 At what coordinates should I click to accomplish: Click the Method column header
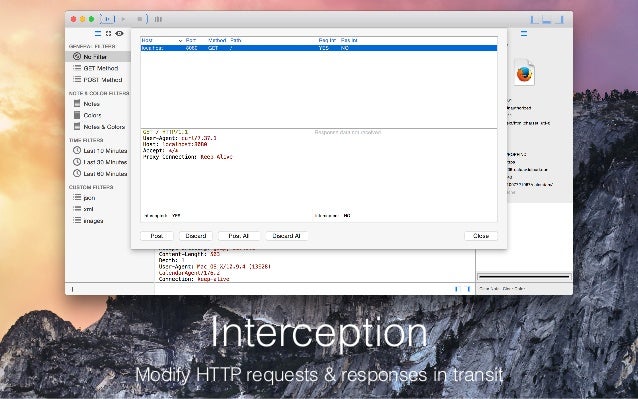217,40
